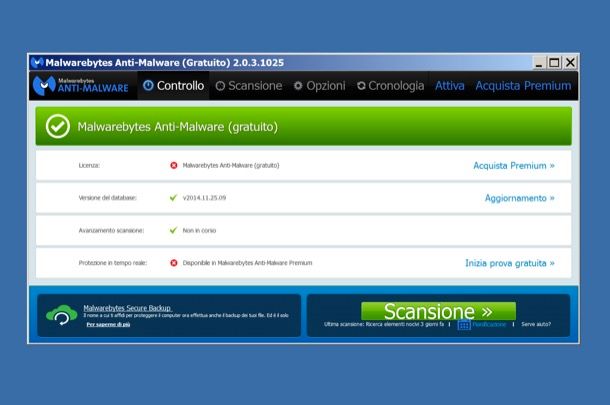Open the Opzioni tab
This screenshot has height=405, width=610.
click(319, 86)
